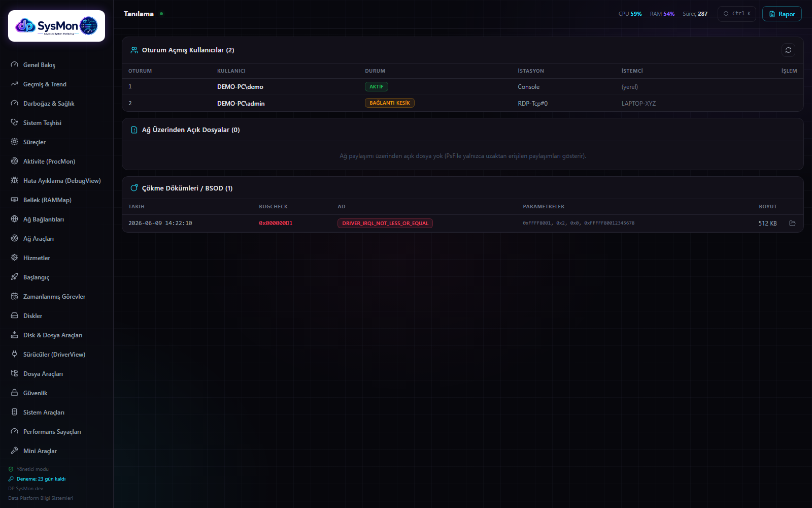Click the Başlangıç rocket icon

pyautogui.click(x=14, y=277)
